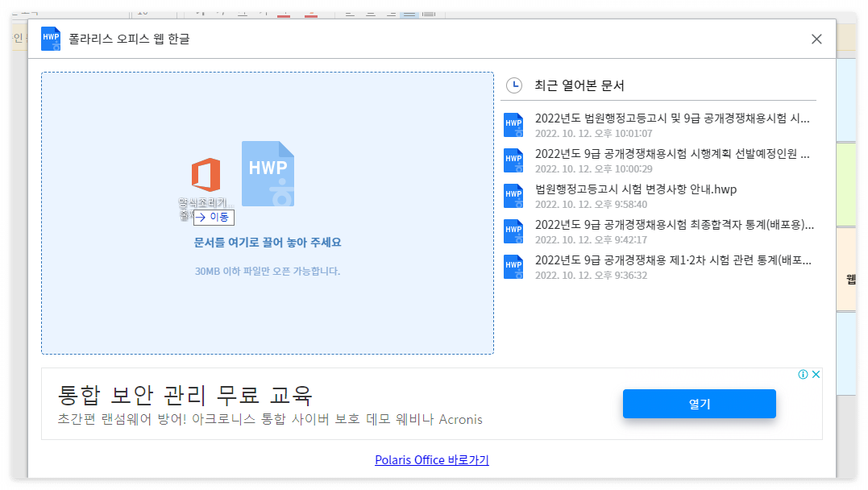Viewport: 868px width, 490px height.
Task: Click the Acronis ad description text
Action: 270,419
